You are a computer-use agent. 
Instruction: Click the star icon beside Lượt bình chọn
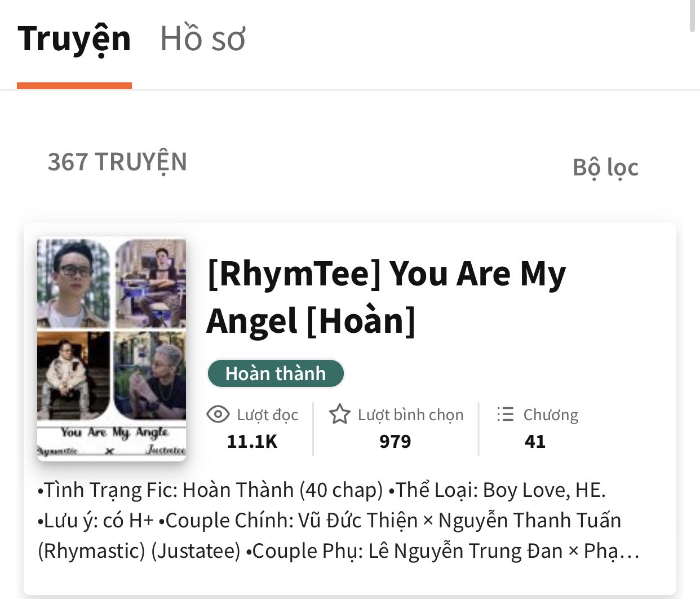[339, 415]
